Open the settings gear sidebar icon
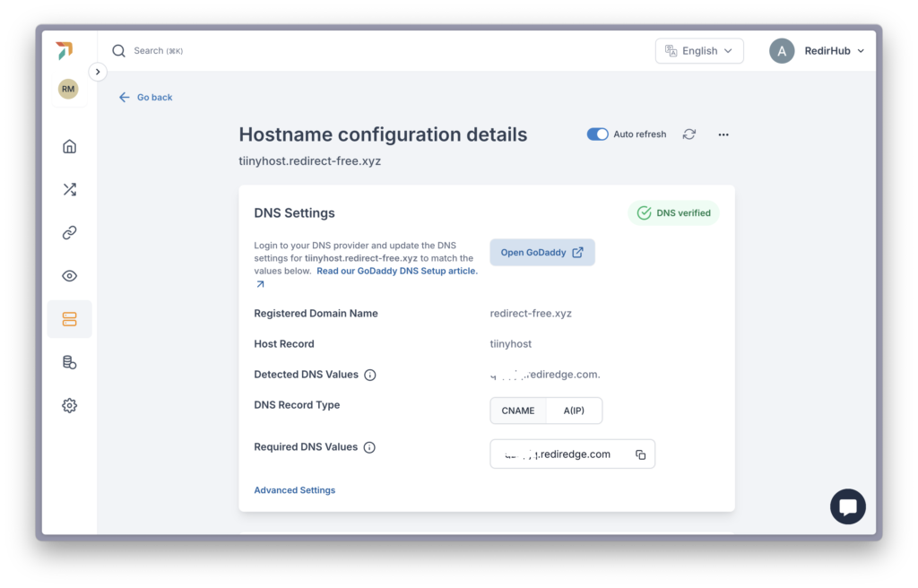The width and height of the screenshot is (918, 588). pyautogui.click(x=69, y=405)
